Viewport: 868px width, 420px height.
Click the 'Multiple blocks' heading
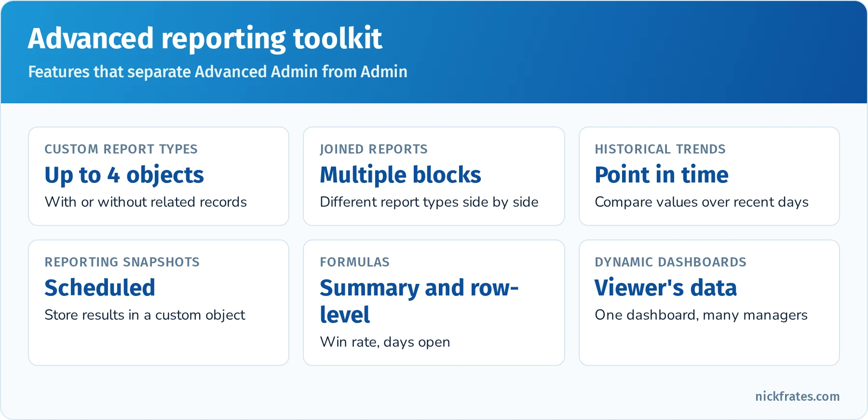coord(400,175)
